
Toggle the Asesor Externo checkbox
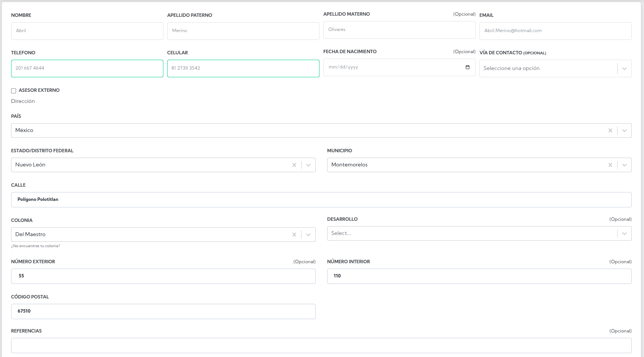(x=14, y=91)
